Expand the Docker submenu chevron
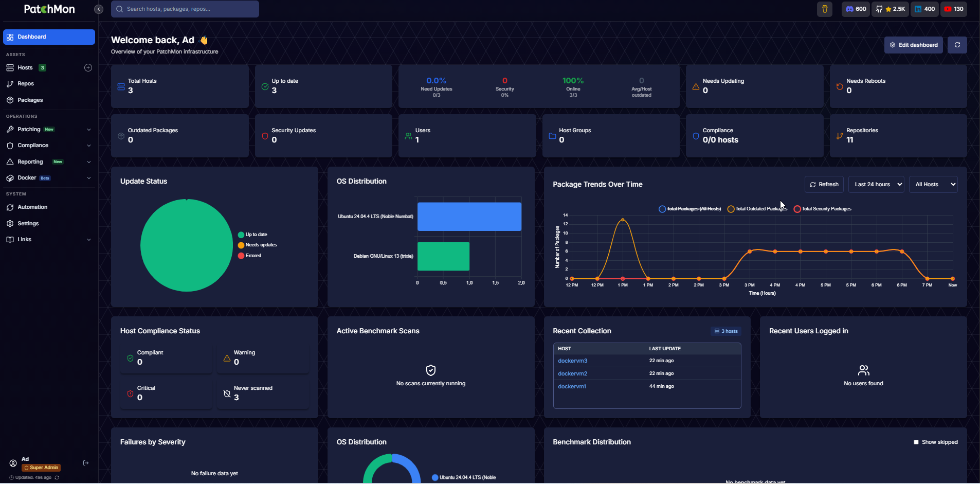This screenshot has height=484, width=980. [89, 178]
